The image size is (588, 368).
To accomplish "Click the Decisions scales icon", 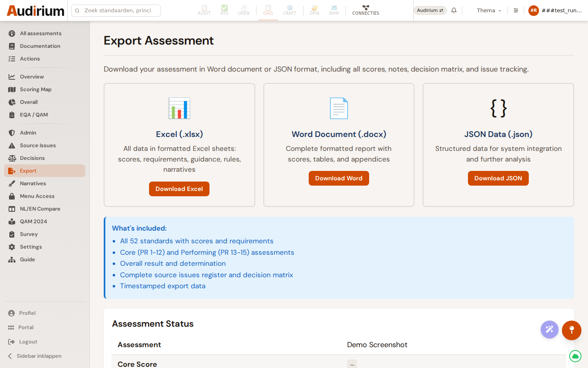I will 12,158.
